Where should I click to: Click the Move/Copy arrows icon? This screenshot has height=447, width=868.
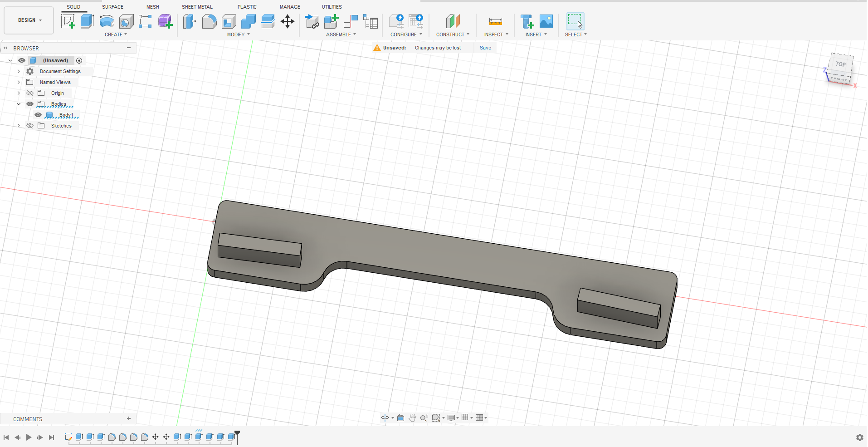tap(288, 21)
